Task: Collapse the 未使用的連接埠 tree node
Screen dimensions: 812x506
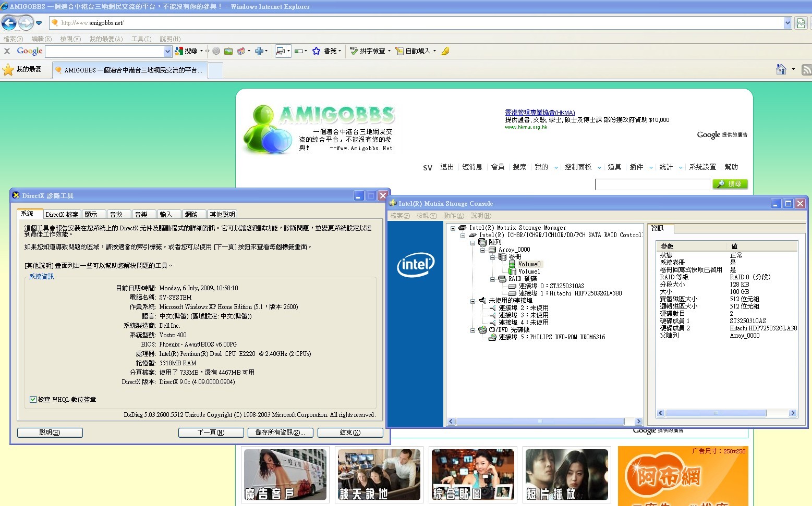Action: (x=473, y=301)
